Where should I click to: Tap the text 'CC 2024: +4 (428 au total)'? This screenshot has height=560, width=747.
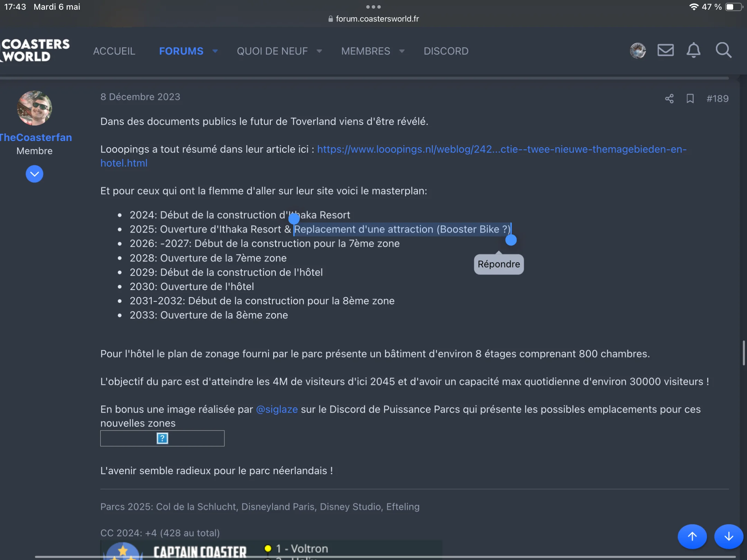pos(160,533)
